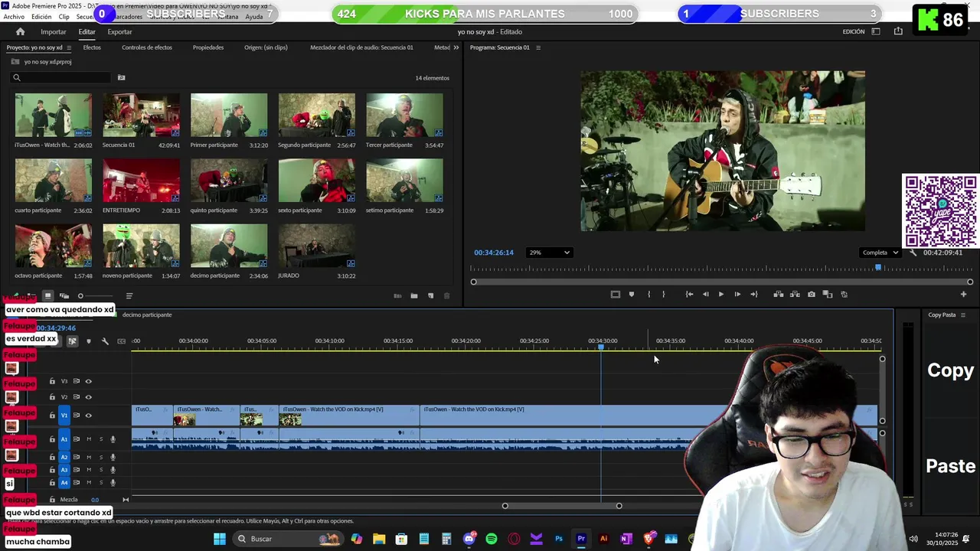Open Program monitor panel menu

coord(538,47)
